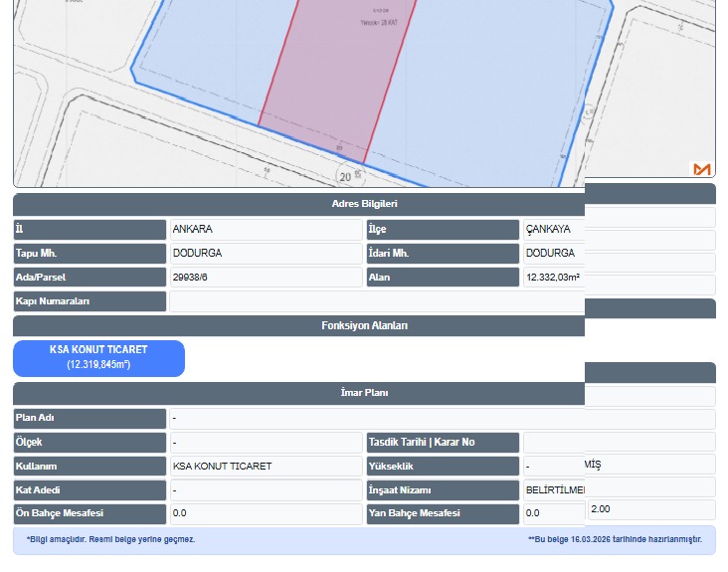728x572 pixels.
Task: Click the field showing 2.00
Action: (x=650, y=509)
